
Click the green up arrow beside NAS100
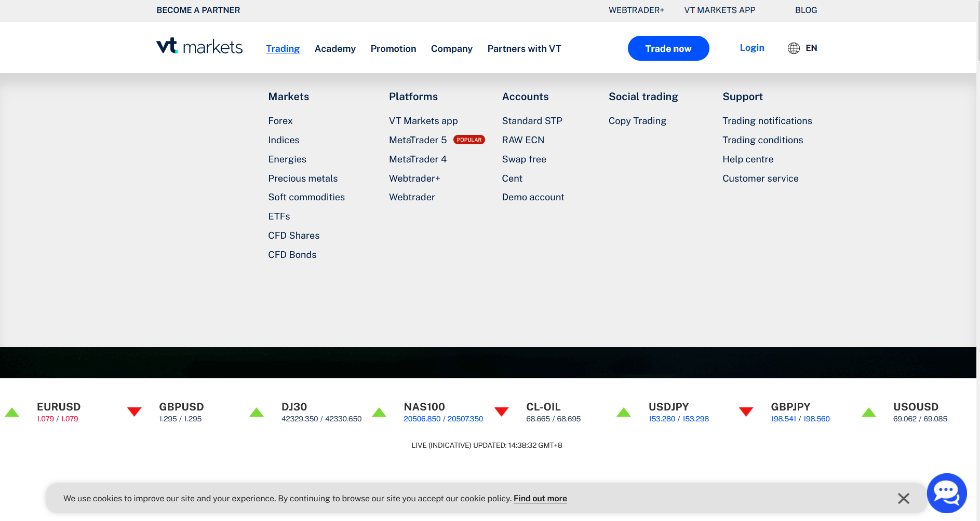pos(379,412)
